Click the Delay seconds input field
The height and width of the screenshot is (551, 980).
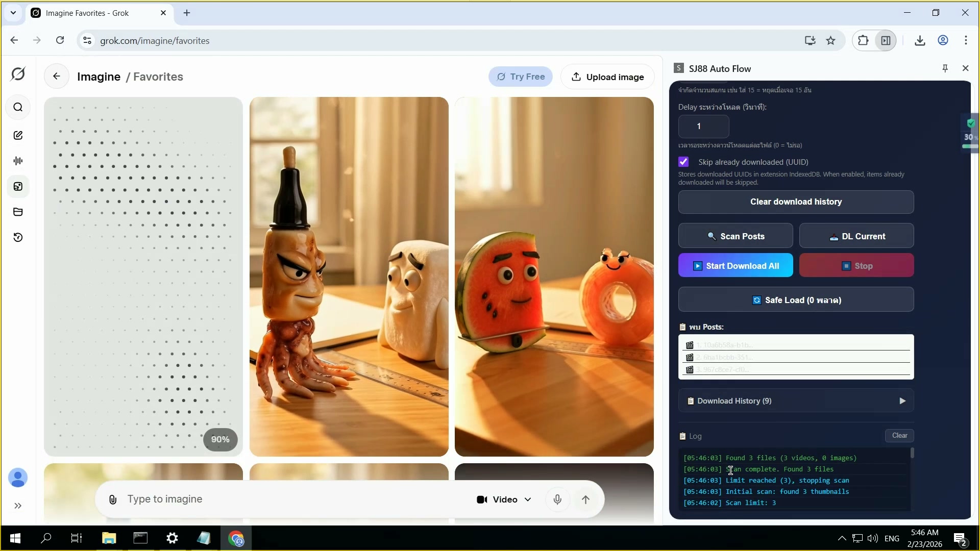(x=703, y=126)
